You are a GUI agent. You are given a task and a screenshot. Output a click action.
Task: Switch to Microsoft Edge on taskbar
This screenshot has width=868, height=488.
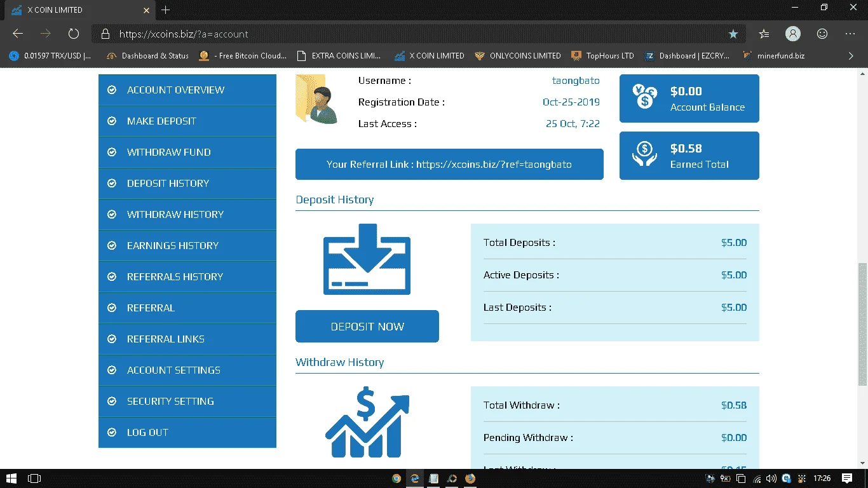point(415,478)
